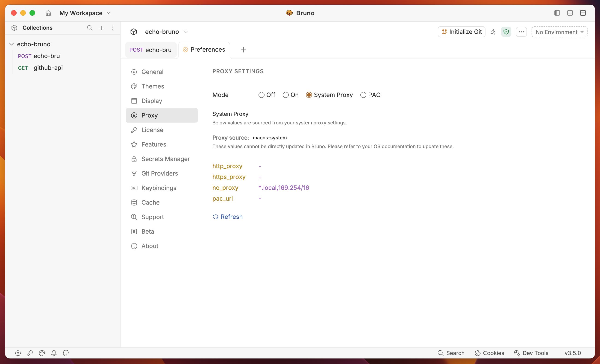Open the three-dot more options button
The width and height of the screenshot is (600, 364).
pos(521,32)
